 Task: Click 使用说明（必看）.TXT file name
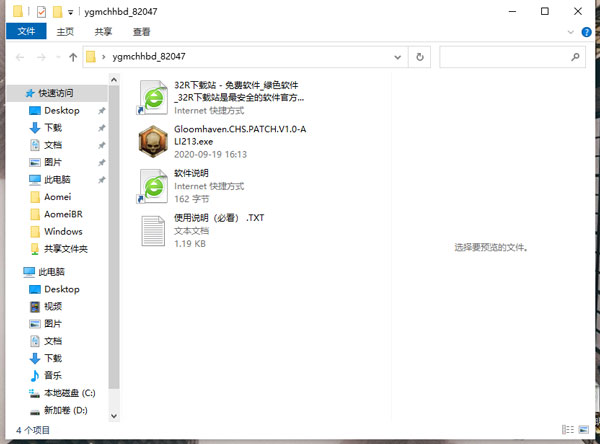click(x=219, y=218)
